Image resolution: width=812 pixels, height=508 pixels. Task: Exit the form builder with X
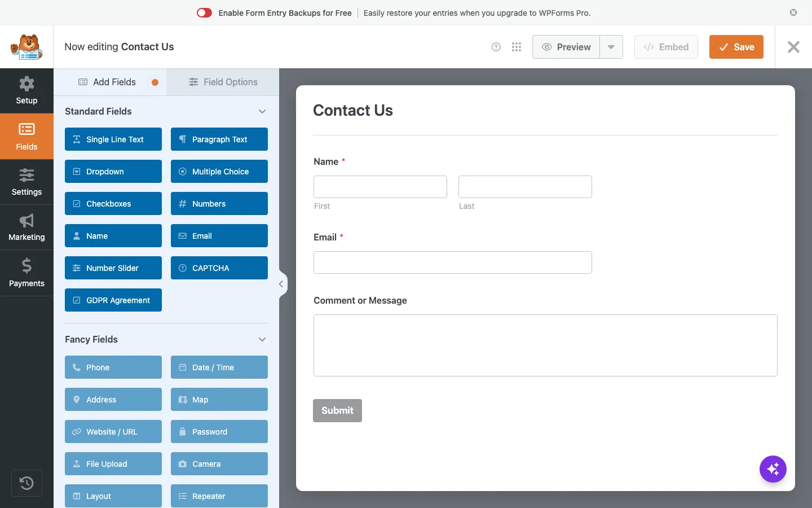coord(793,47)
